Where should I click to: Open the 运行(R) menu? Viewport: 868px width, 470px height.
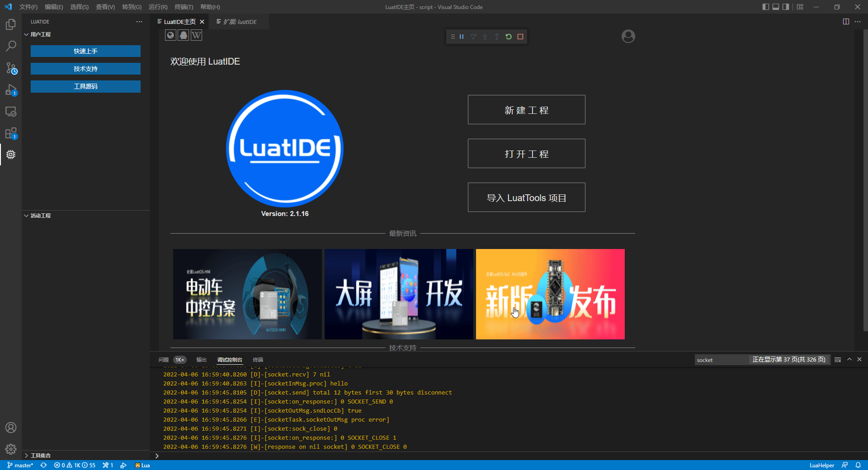tap(158, 7)
